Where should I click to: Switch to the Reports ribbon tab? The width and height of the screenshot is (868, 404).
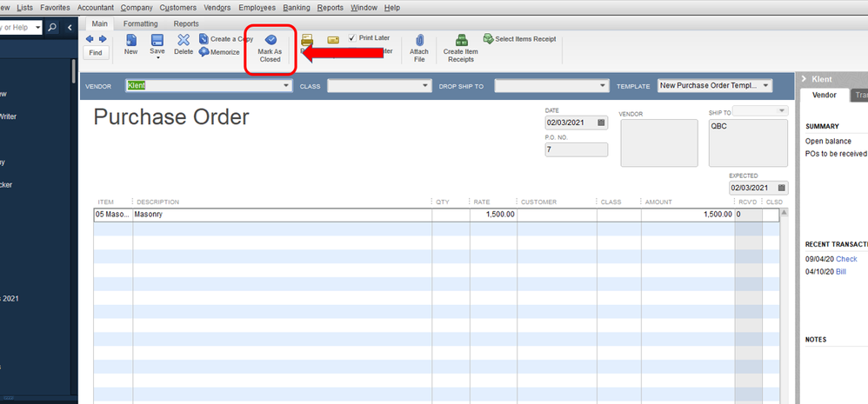(186, 23)
